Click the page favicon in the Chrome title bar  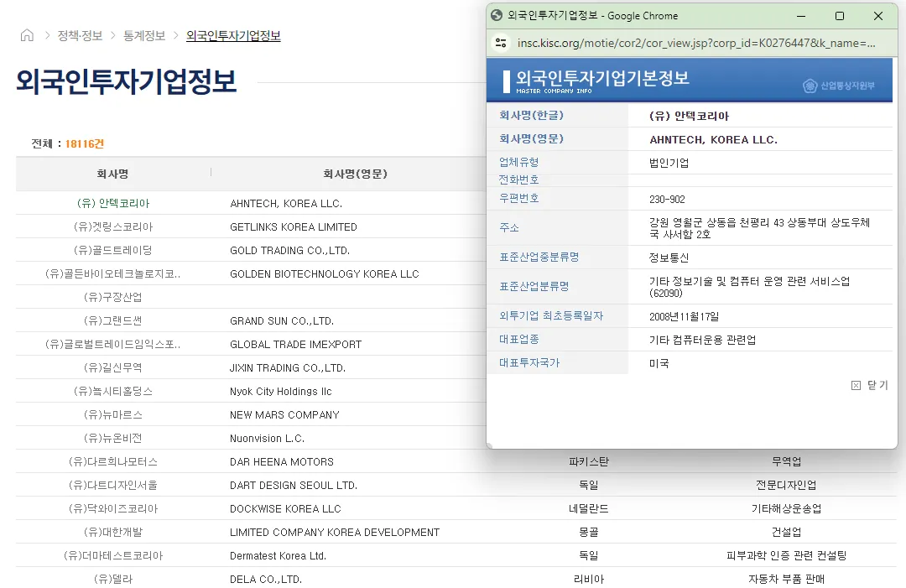pyautogui.click(x=496, y=15)
